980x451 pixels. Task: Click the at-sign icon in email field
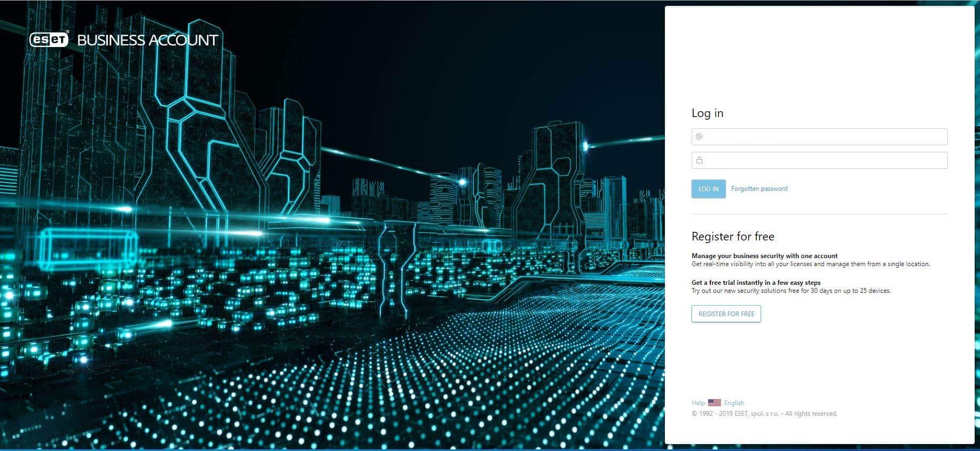[x=699, y=137]
